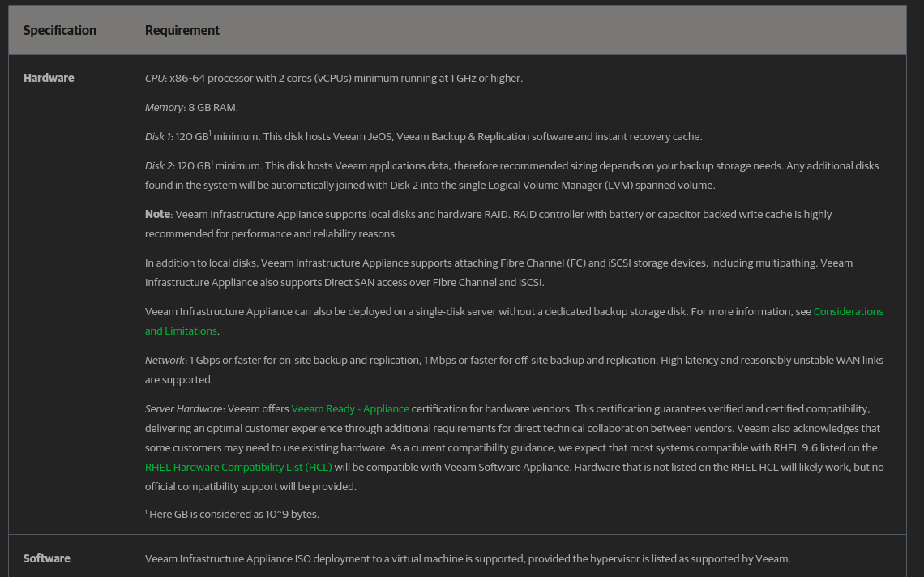Click the footnote about GB as 10^9 bytes

coord(232,514)
